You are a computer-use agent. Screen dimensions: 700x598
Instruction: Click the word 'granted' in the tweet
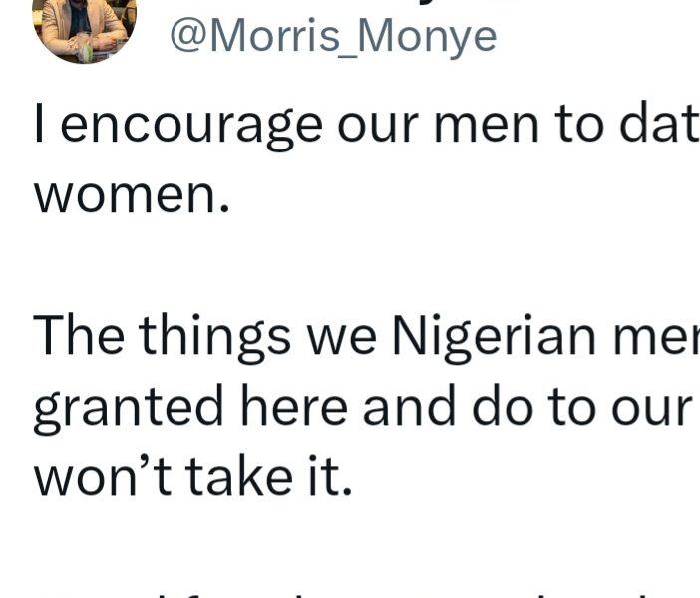tap(129, 409)
